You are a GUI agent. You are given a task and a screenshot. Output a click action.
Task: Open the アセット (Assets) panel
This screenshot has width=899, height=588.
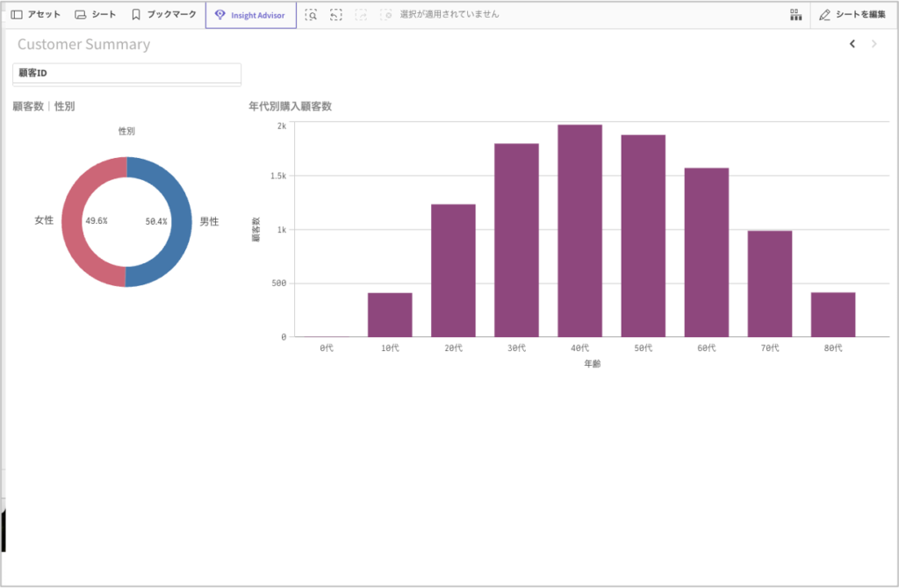coord(36,15)
